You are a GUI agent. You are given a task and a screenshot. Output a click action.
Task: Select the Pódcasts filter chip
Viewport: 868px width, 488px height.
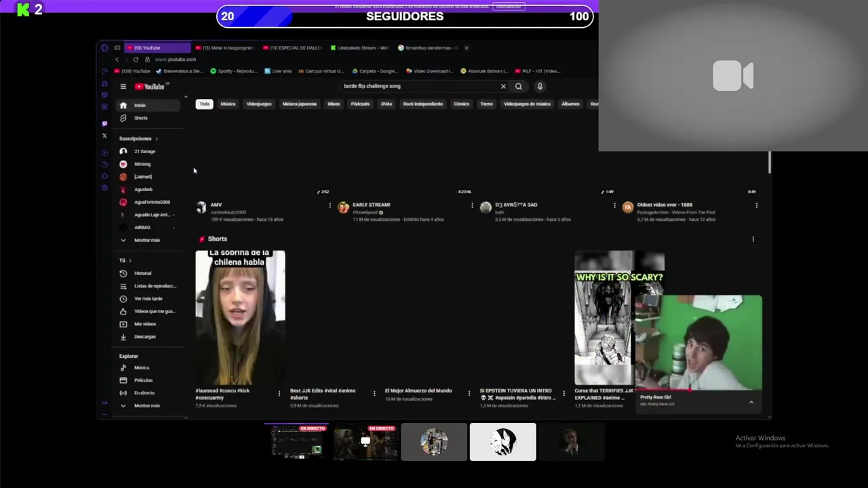click(x=360, y=104)
